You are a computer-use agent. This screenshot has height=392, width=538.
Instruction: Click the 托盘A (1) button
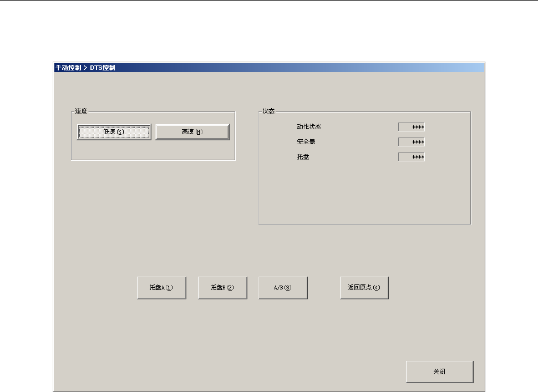point(161,288)
